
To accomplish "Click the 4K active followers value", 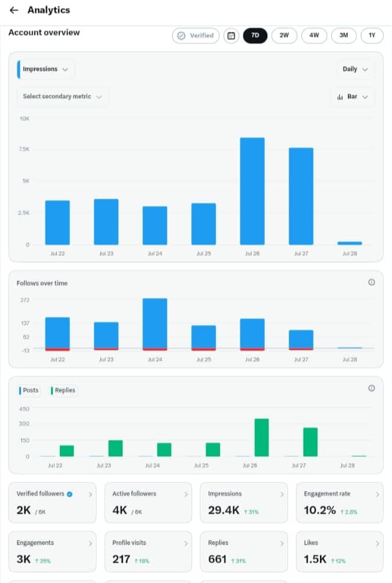I will [x=120, y=510].
